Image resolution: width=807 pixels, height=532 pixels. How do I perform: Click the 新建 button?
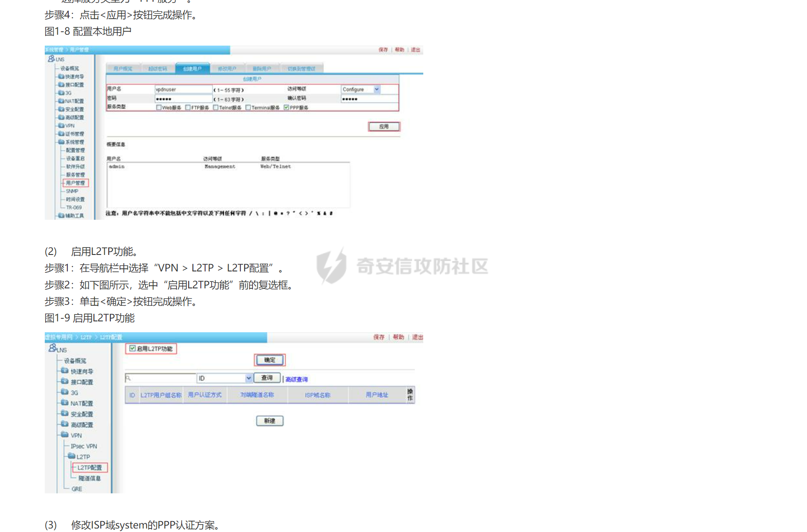pos(270,420)
